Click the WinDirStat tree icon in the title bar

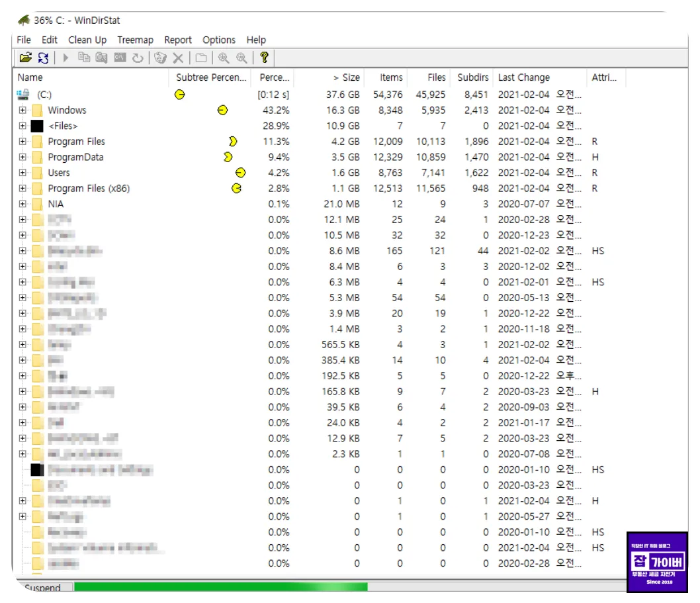24,20
